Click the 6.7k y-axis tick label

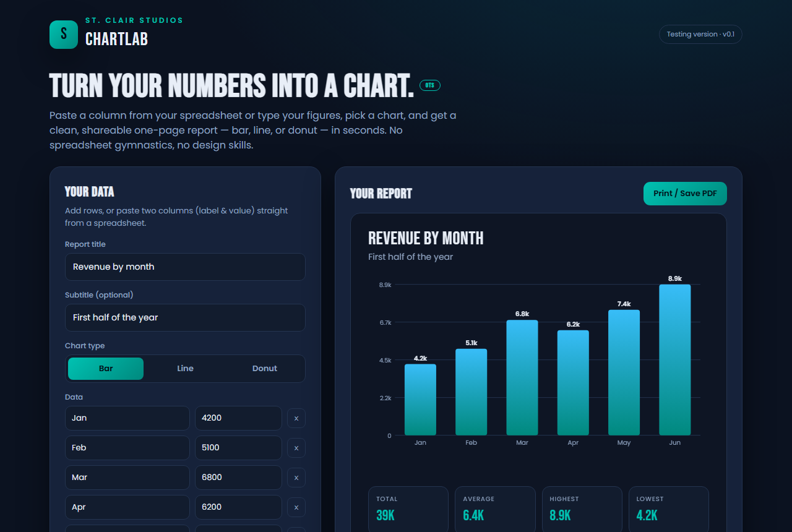(x=385, y=323)
